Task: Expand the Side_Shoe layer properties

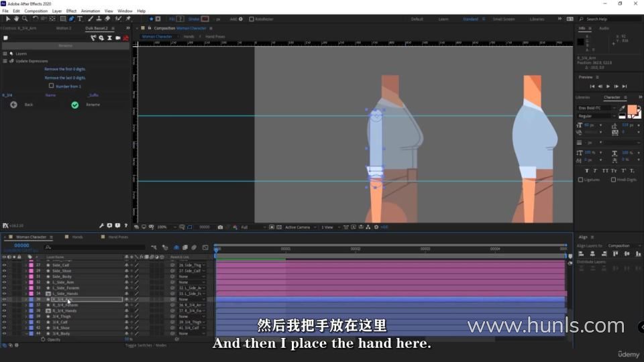Action: [26, 271]
